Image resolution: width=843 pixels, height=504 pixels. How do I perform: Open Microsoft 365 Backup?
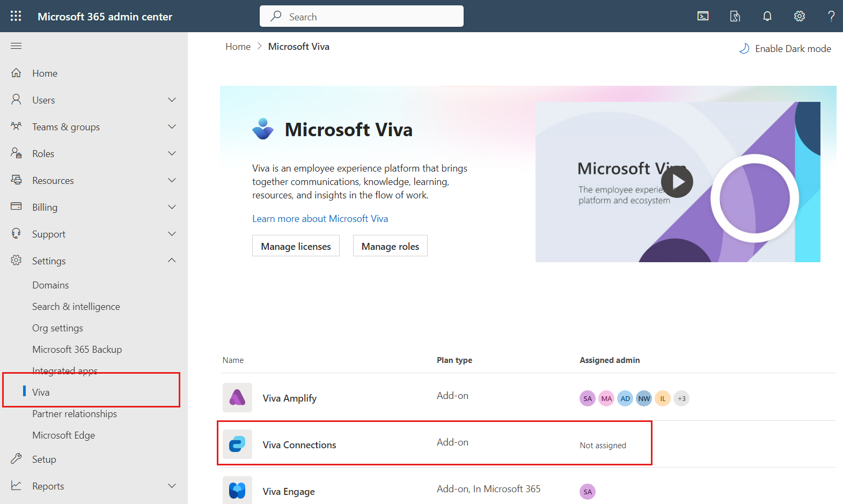click(77, 350)
